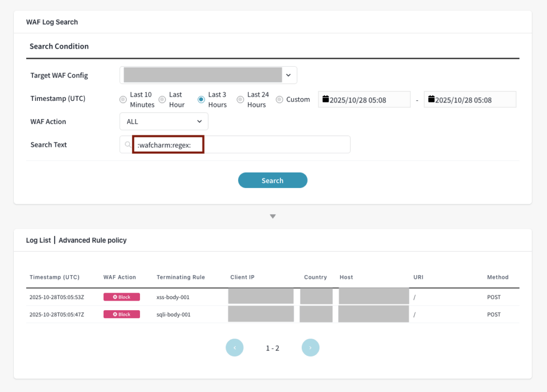
Task: Select the Last 10 Minutes radio option
Action: click(122, 99)
